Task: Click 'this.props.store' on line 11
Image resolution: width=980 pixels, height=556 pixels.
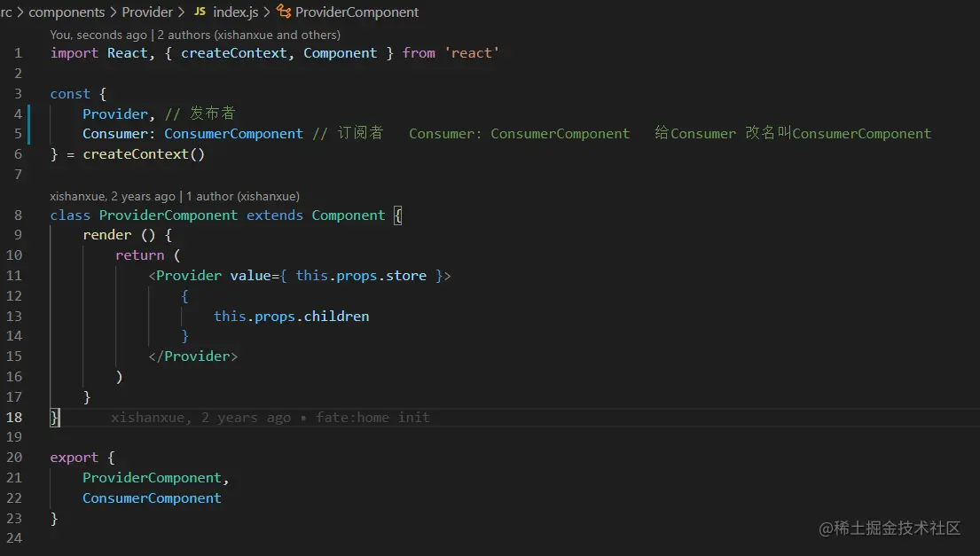Action: click(361, 276)
